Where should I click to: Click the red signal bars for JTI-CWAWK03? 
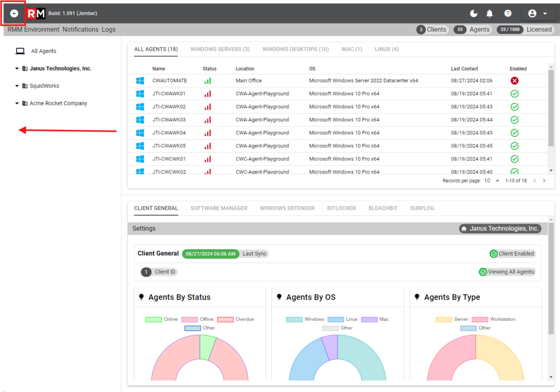(208, 120)
